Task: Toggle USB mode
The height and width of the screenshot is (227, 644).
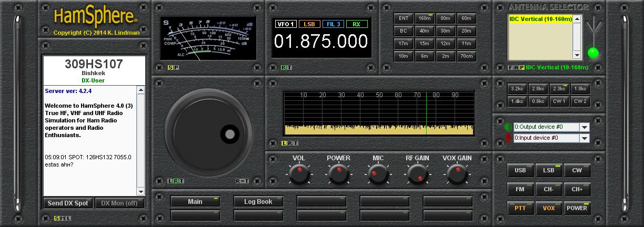Action: pos(520,170)
